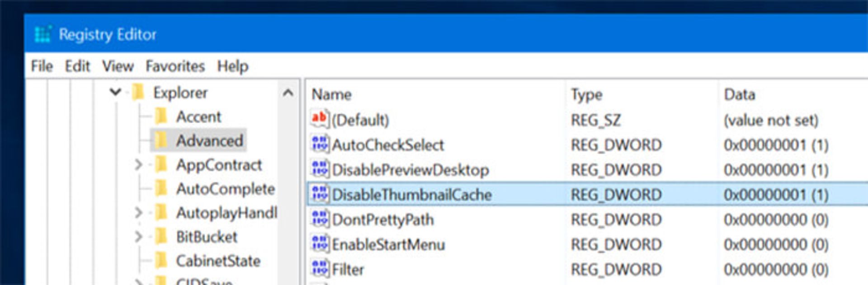The image size is (868, 285).
Task: Open the File menu
Action: [42, 66]
